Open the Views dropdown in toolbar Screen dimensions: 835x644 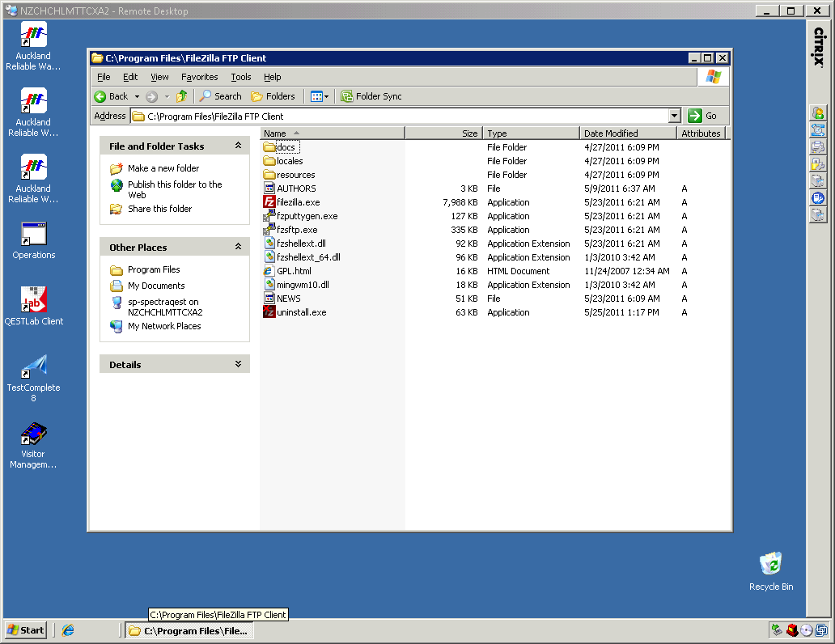point(320,96)
